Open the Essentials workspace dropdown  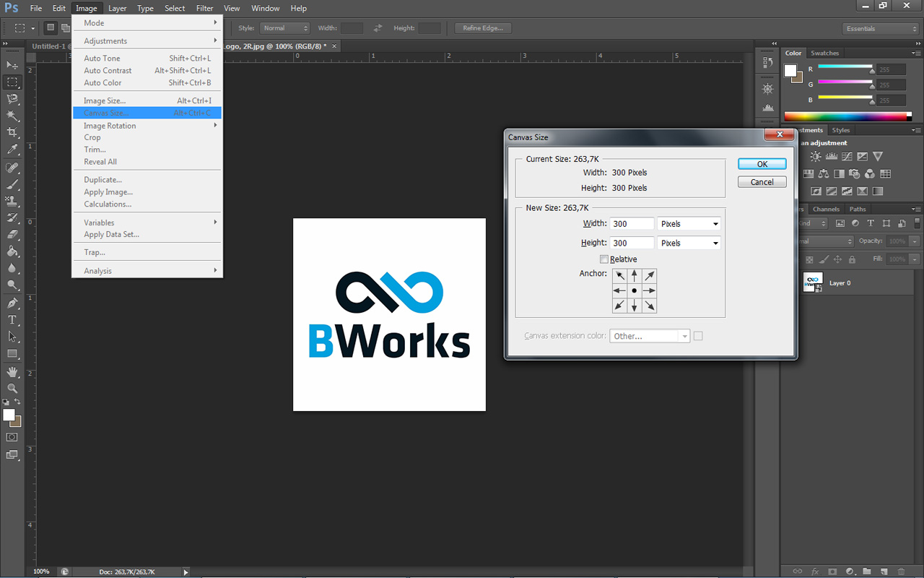coord(881,28)
